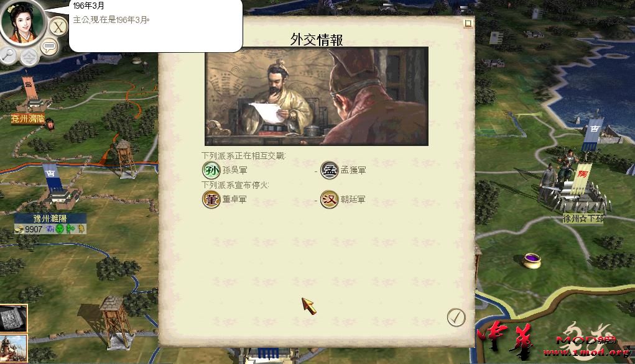Click the advisor speech bubble icon
The height and width of the screenshot is (364, 635).
[49, 47]
